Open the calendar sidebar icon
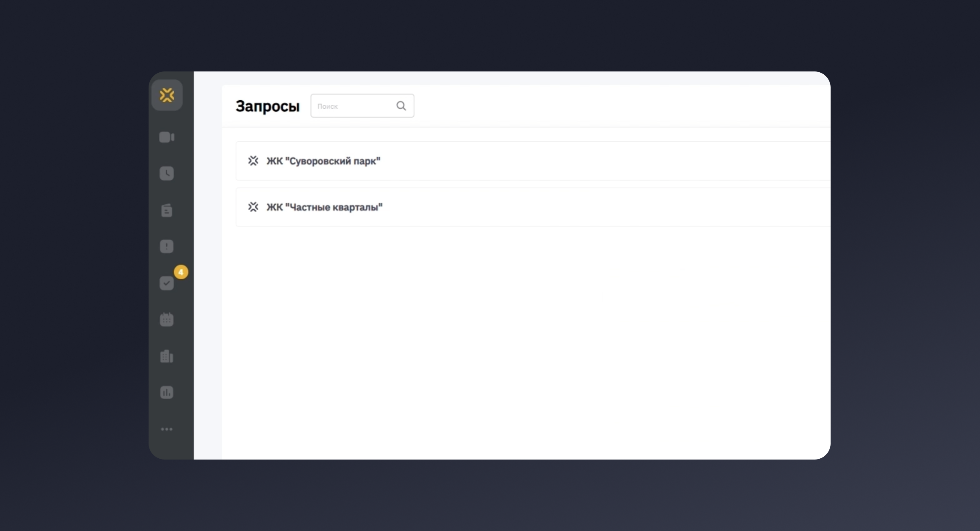Viewport: 980px width, 531px height. [x=167, y=319]
